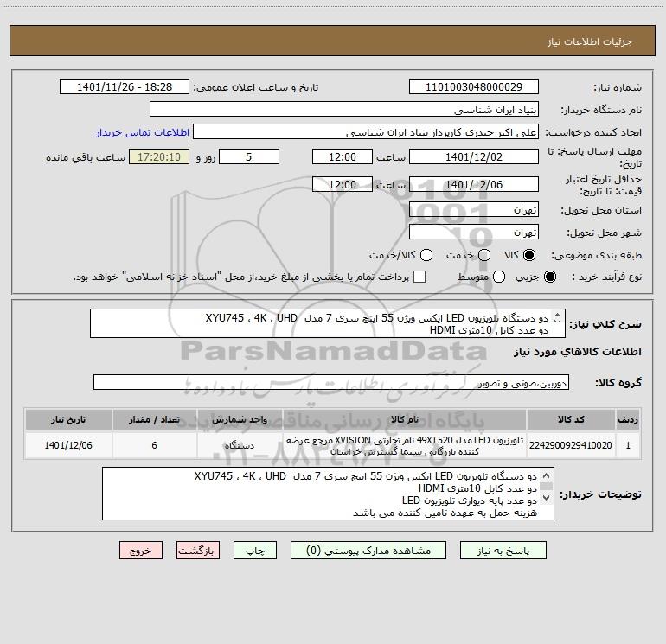Click scroll down arrow in توضیحات خریدار box

547,497
